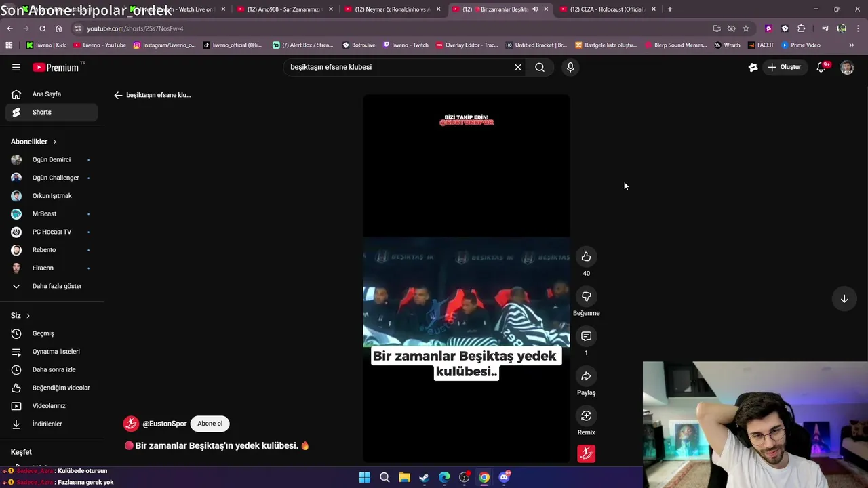Subscribe with the Abone ol button
This screenshot has height=488, width=868.
(210, 424)
